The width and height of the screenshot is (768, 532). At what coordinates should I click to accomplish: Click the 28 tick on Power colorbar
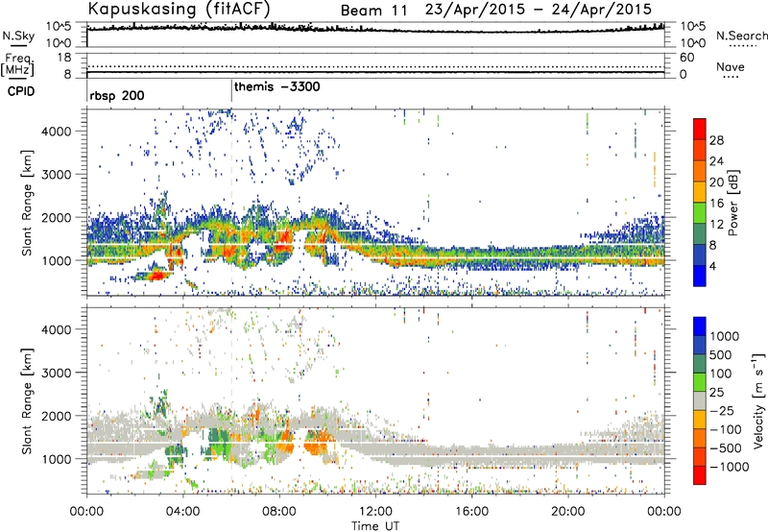click(x=716, y=140)
